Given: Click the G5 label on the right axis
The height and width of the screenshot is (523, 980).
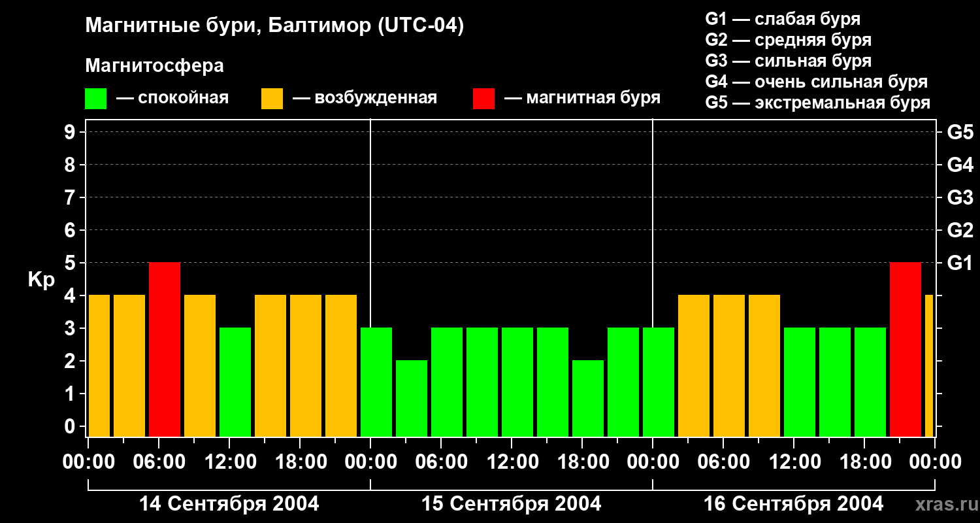Looking at the screenshot, I should pyautogui.click(x=960, y=132).
